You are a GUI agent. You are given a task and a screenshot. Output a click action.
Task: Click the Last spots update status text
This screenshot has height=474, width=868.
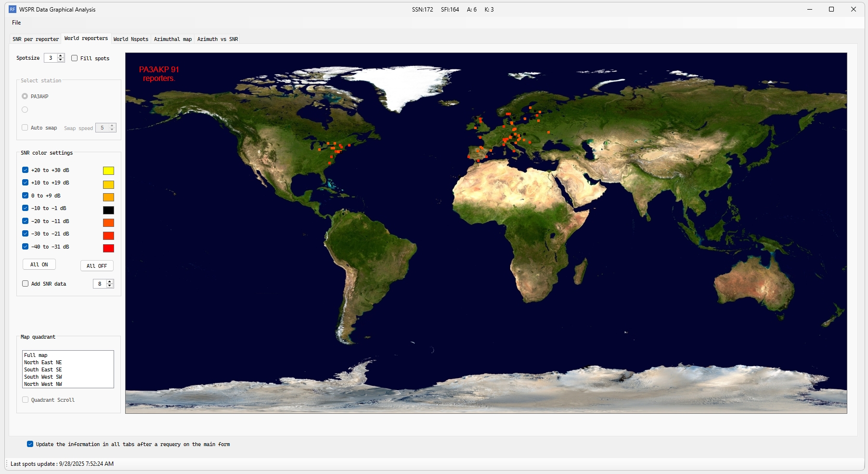click(x=62, y=464)
